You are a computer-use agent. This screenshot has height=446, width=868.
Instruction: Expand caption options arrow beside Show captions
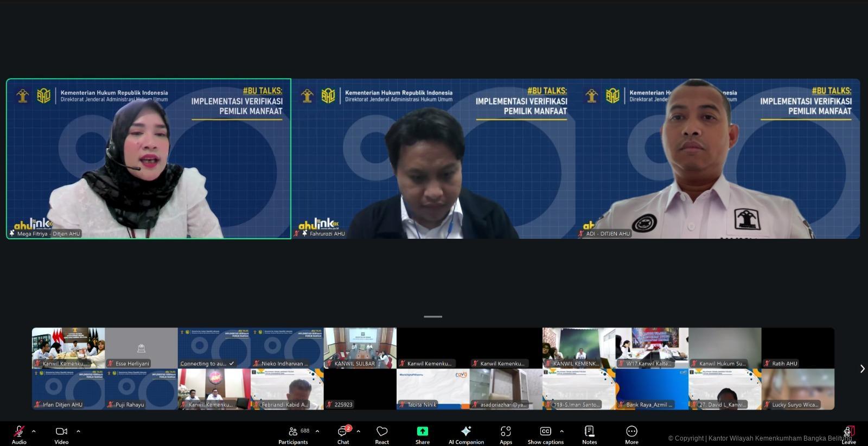click(x=561, y=431)
